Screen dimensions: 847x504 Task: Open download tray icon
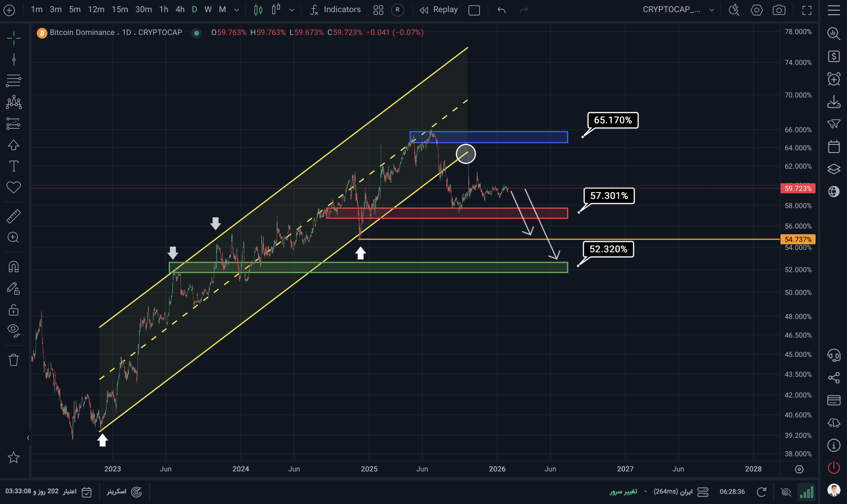pyautogui.click(x=834, y=102)
